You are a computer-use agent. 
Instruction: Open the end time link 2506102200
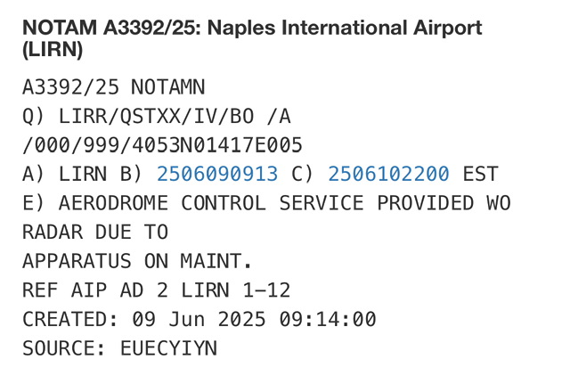388,174
